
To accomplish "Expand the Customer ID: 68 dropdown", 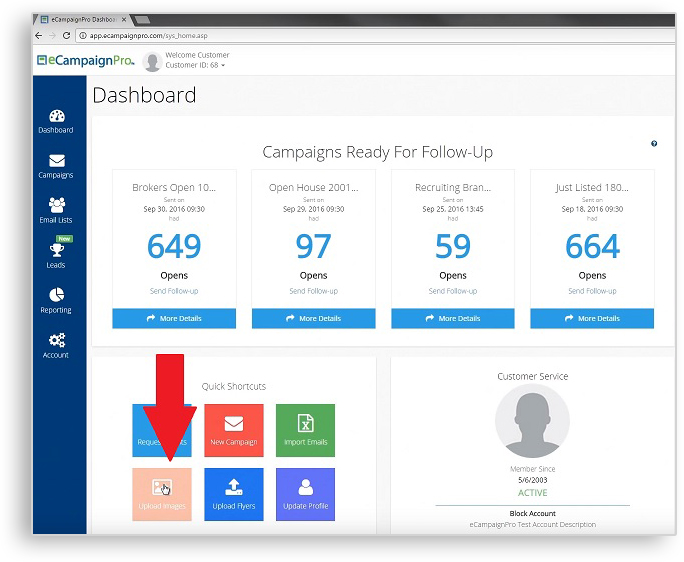I will [x=195, y=65].
